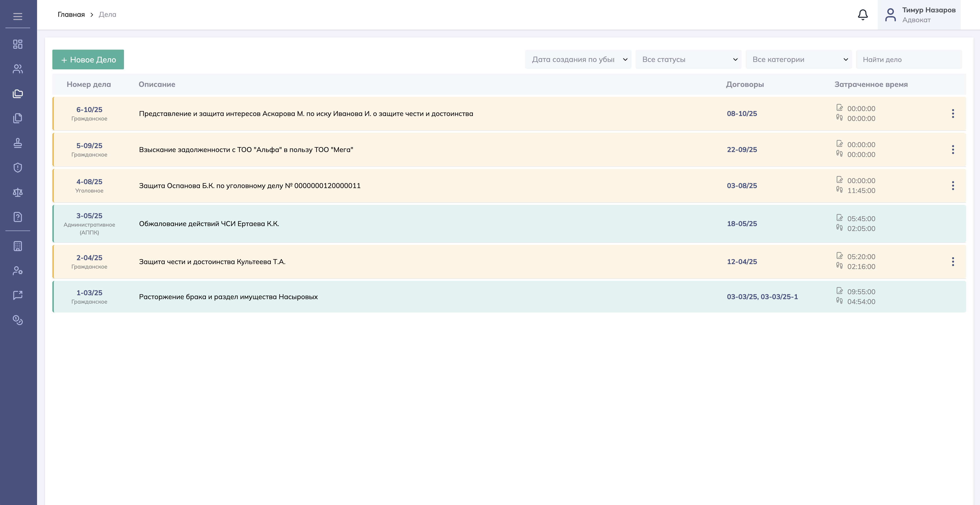This screenshot has height=505, width=980.
Task: Click the '+ Новое Дело' button
Action: pyautogui.click(x=88, y=60)
